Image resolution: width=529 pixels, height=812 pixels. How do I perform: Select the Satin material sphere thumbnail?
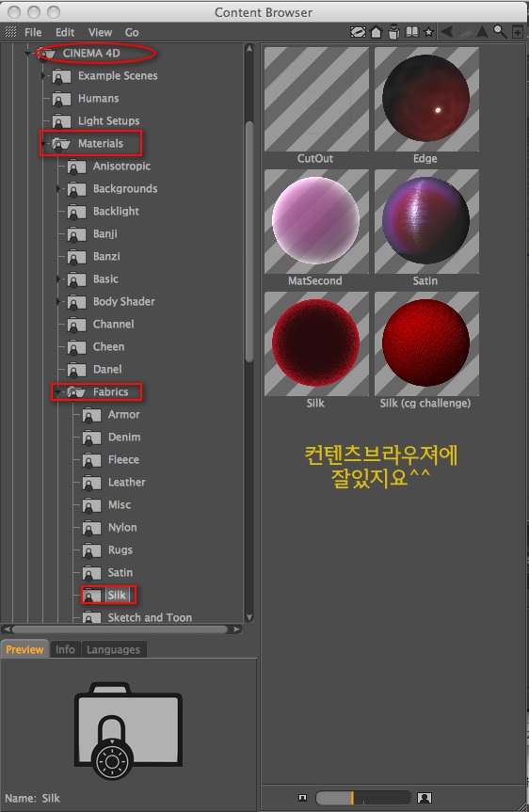[x=426, y=222]
